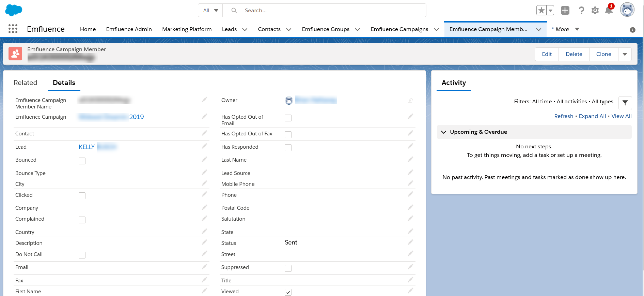The height and width of the screenshot is (296, 644).
Task: Toggle the Complained checkbox
Action: point(82,220)
